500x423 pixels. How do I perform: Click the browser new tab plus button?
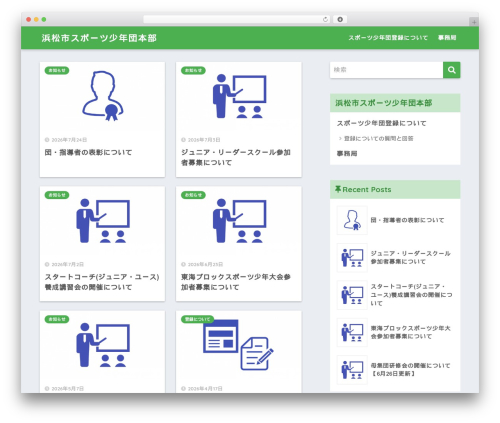coord(474,22)
